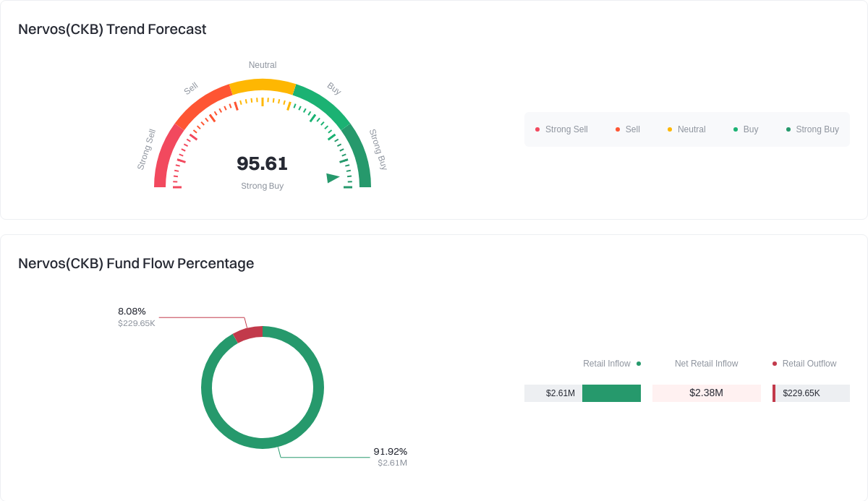868x501 pixels.
Task: Click the yellow Neutral gauge arc
Action: pos(262,86)
